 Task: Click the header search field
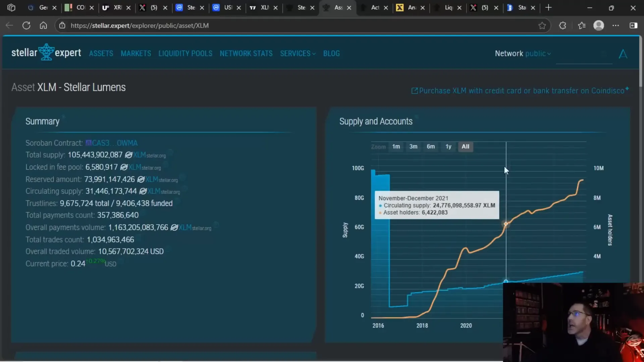coord(584,55)
